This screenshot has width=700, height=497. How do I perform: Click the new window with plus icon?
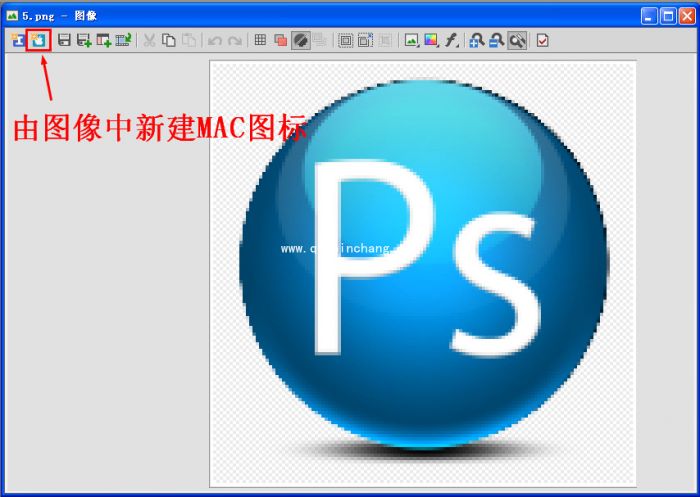click(x=104, y=41)
